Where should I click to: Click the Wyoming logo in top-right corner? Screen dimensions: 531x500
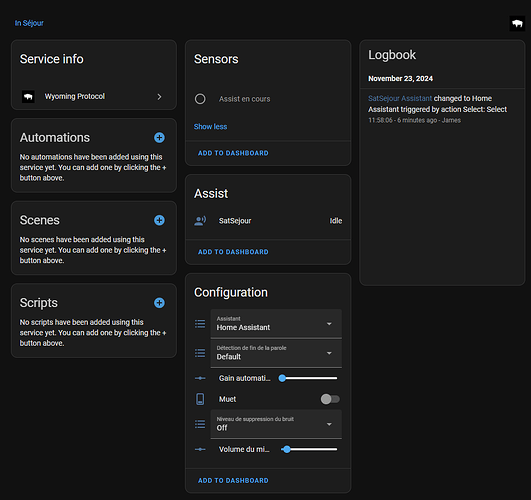(x=517, y=24)
